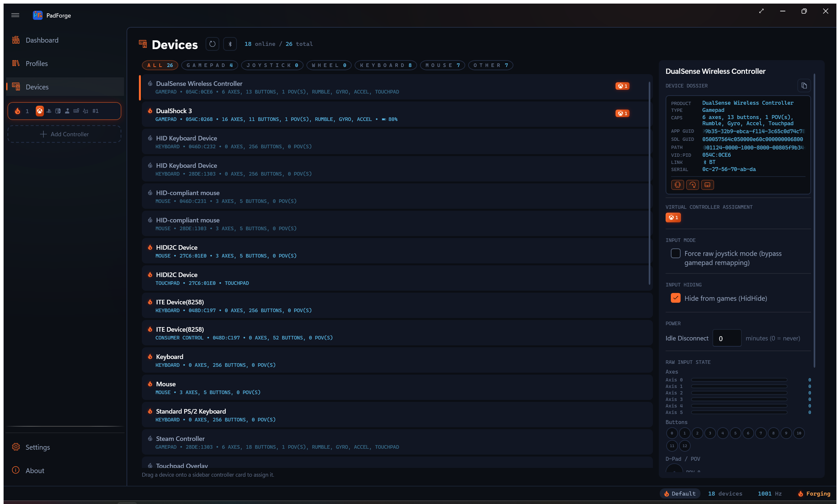Viewport: 840px width, 504px height.
Task: Select Nintendo Switch type on controller card
Action: click(x=58, y=111)
